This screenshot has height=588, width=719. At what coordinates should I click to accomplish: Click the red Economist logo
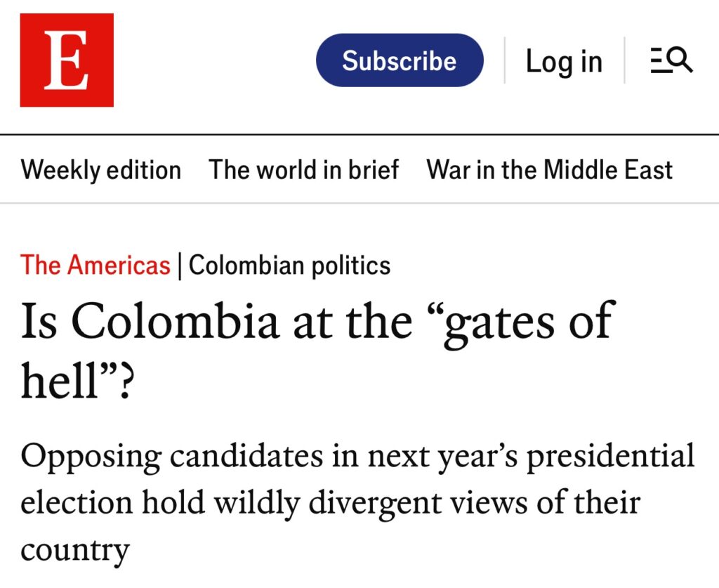pos(67,60)
